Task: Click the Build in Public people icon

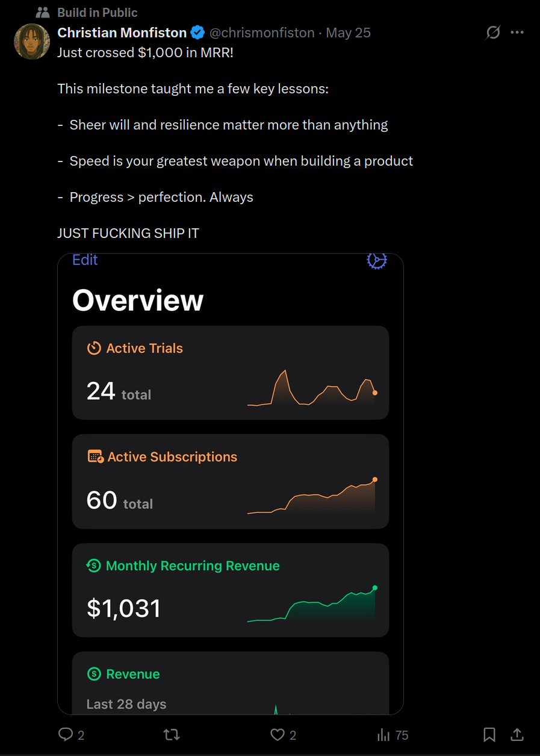Action: click(x=43, y=13)
